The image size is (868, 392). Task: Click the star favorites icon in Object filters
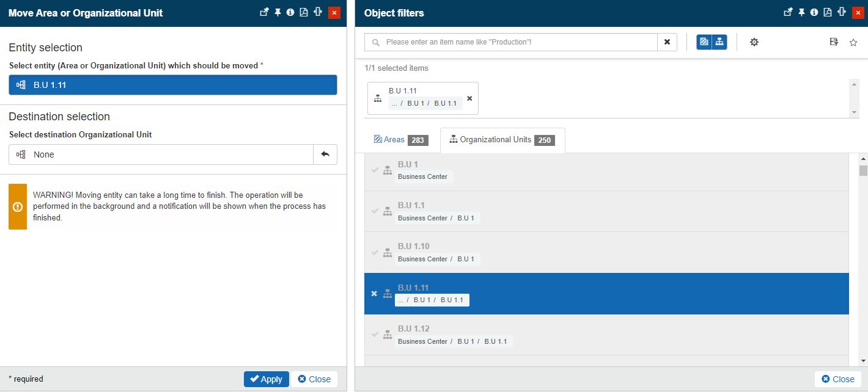(x=853, y=42)
